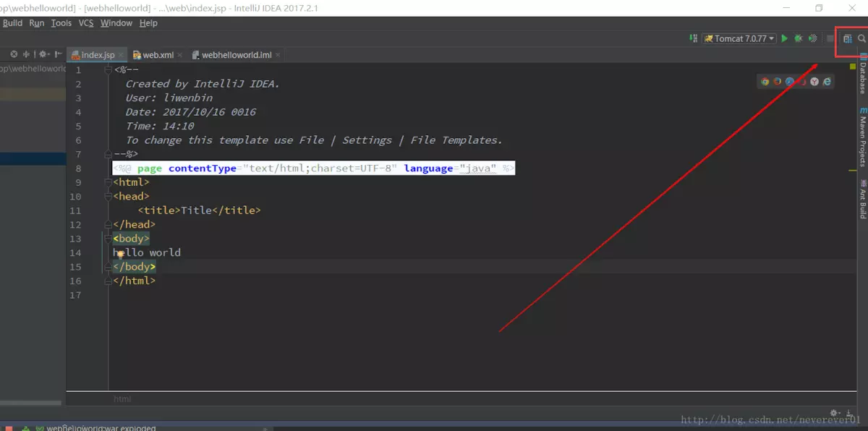Open Project Structure icon in toolbar

click(x=848, y=38)
